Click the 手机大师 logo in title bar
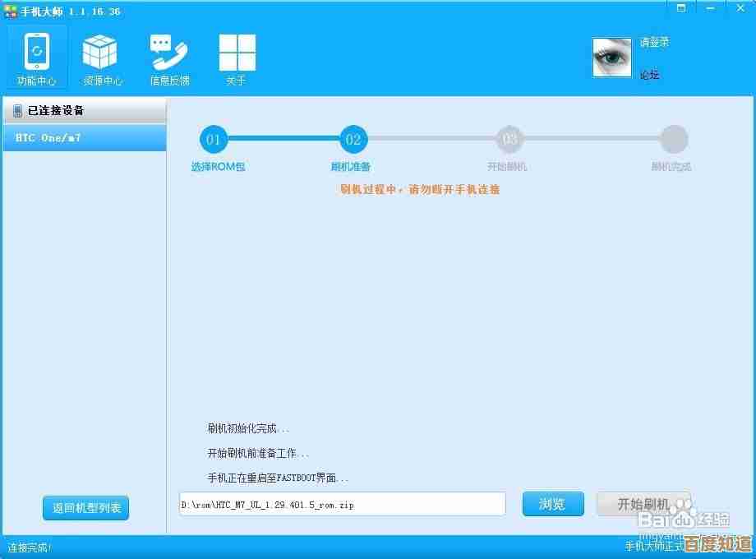 (11, 12)
